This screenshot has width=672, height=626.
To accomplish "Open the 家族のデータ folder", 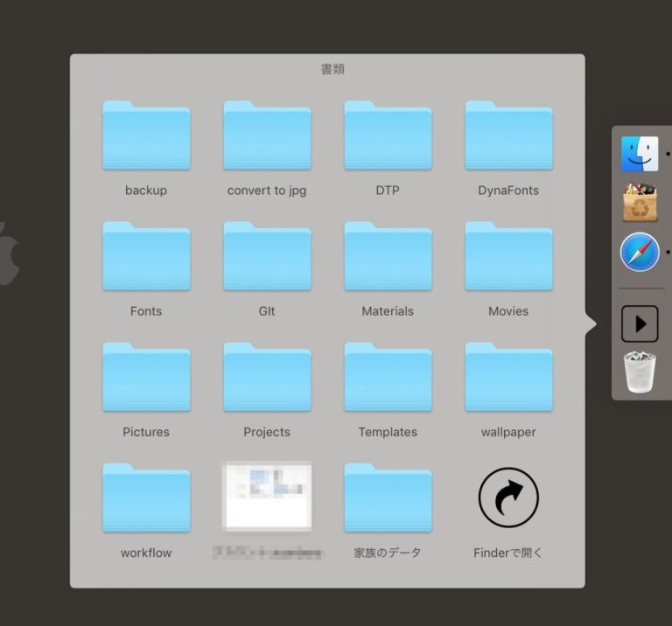I will [x=388, y=498].
